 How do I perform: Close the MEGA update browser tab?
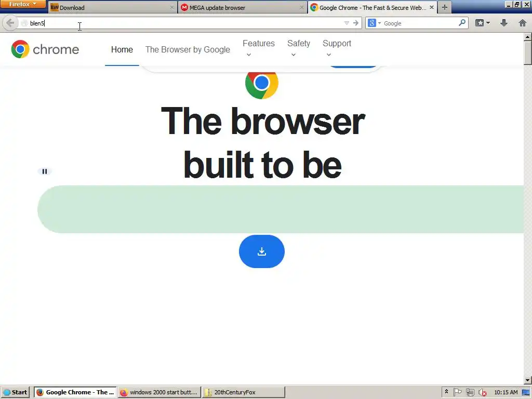pos(302,7)
